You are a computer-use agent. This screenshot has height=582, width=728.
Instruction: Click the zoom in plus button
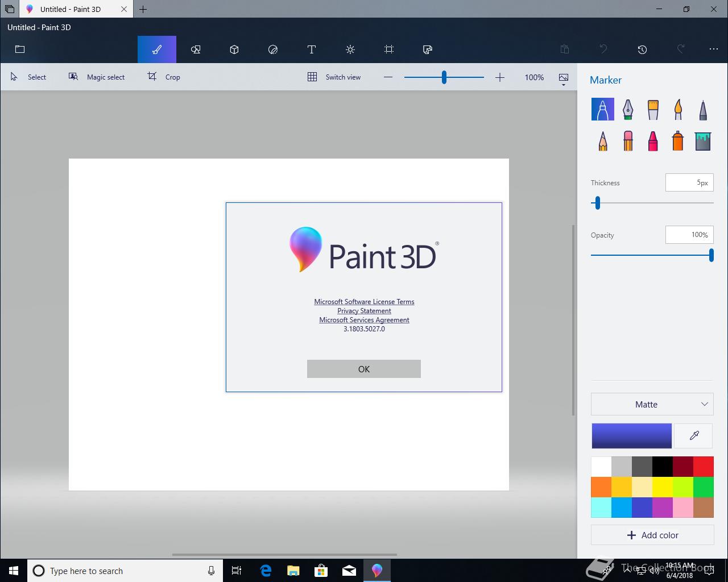pos(500,77)
